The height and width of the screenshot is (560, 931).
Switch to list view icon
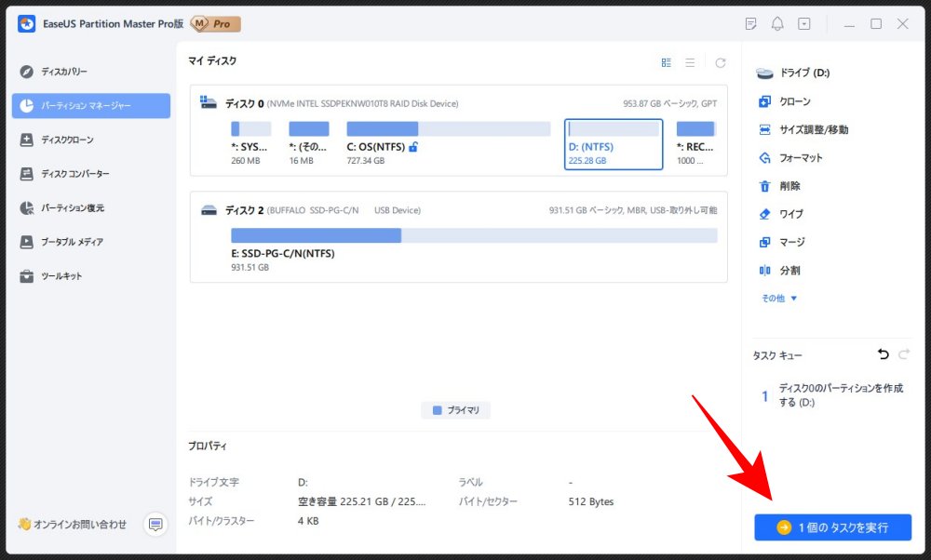click(690, 63)
